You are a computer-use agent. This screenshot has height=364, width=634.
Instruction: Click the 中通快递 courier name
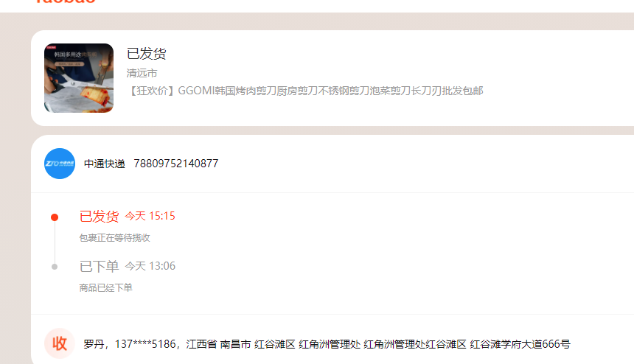click(105, 164)
